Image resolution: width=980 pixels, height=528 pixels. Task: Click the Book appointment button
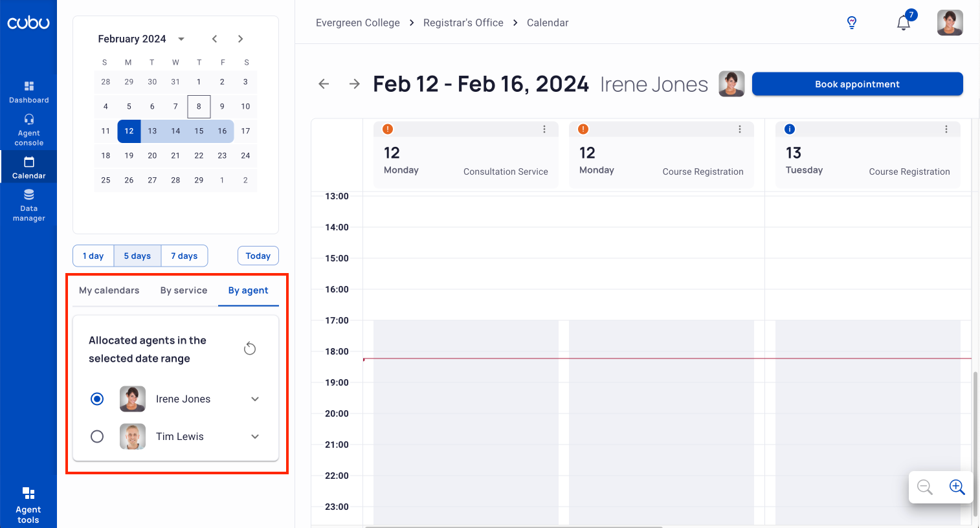pyautogui.click(x=857, y=84)
